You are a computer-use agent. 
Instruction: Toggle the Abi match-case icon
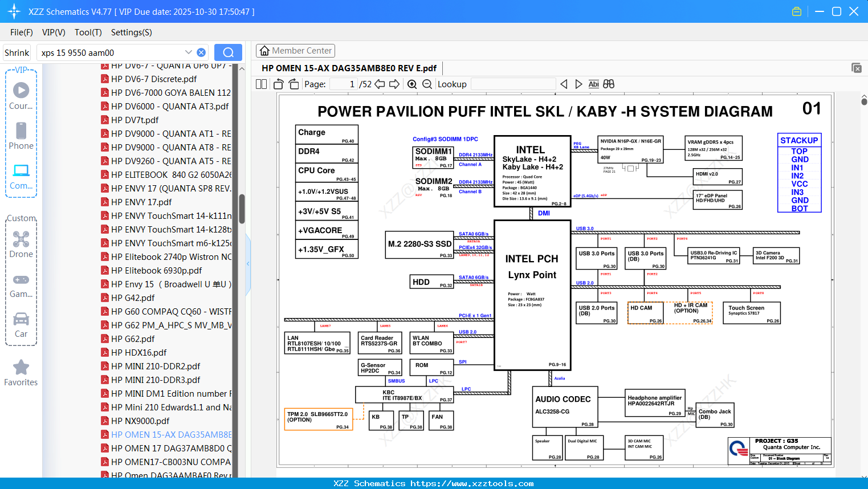[593, 84]
